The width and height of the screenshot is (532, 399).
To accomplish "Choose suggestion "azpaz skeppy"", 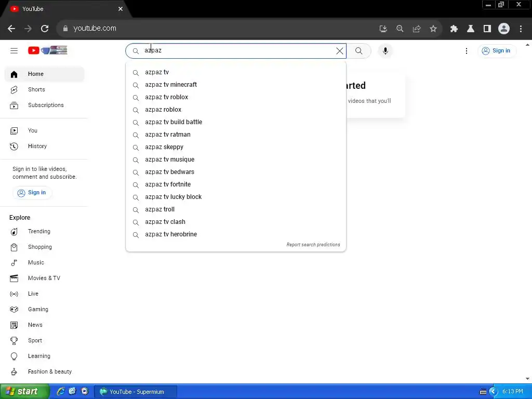I will coord(236,147).
